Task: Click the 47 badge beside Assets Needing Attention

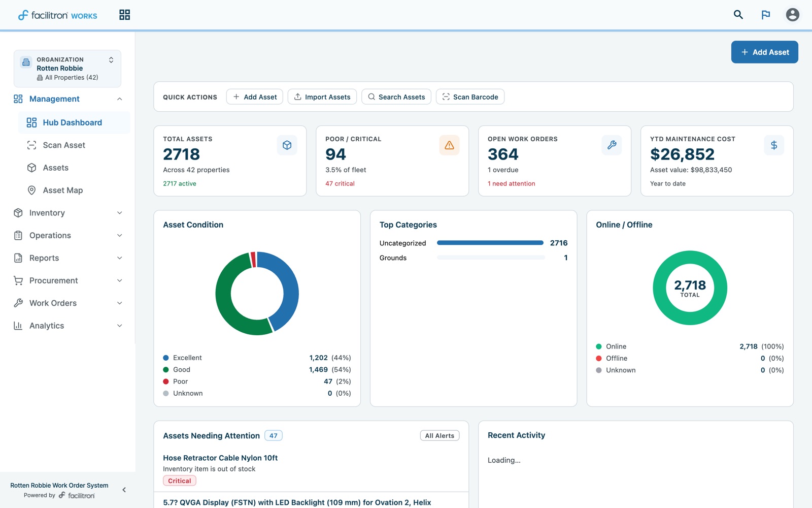Action: pyautogui.click(x=274, y=435)
